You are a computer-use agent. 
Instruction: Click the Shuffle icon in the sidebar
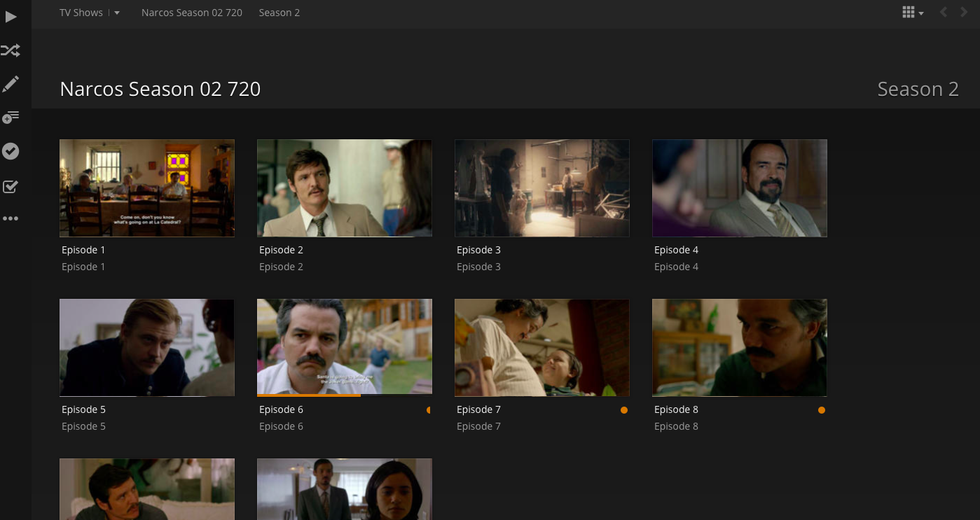pyautogui.click(x=11, y=50)
